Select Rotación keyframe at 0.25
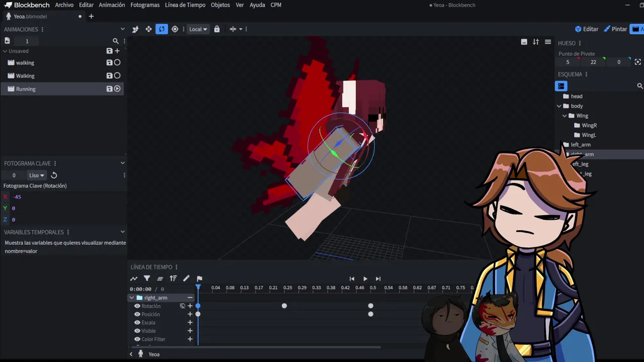644x362 pixels. (284, 306)
